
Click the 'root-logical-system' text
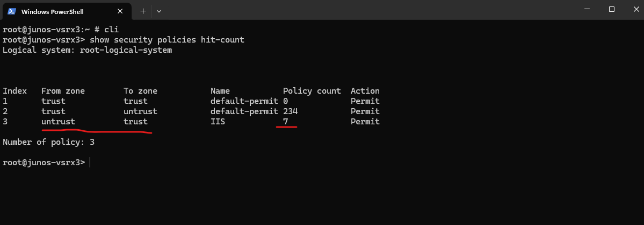(126, 50)
